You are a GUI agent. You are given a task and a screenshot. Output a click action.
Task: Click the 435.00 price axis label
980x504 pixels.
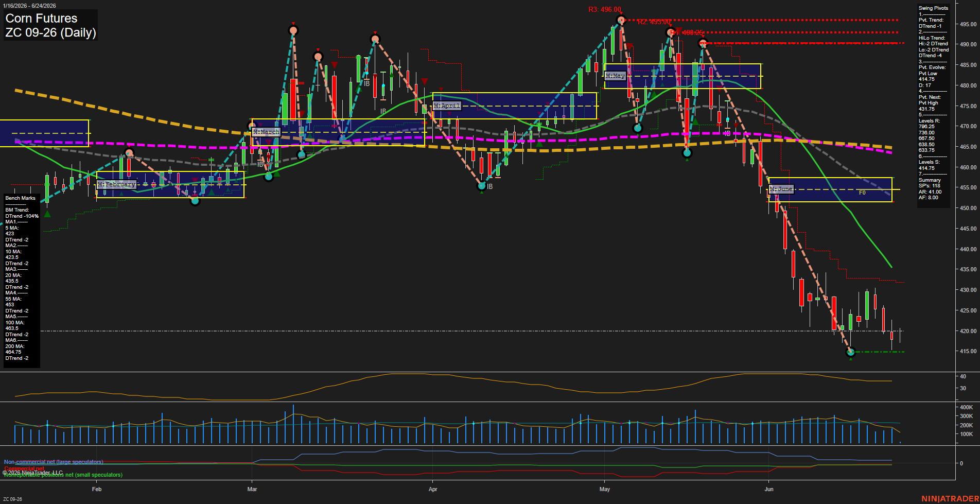(968, 269)
